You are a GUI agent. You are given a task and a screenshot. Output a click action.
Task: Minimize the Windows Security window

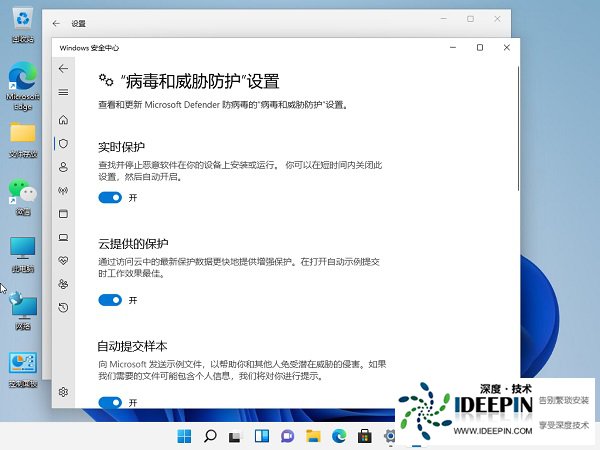[453, 47]
